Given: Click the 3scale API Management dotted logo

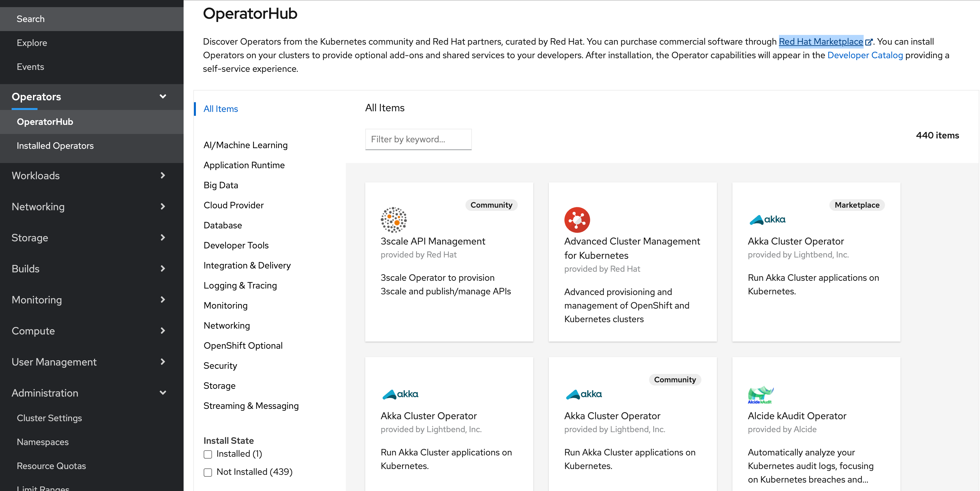Looking at the screenshot, I should pyautogui.click(x=394, y=220).
